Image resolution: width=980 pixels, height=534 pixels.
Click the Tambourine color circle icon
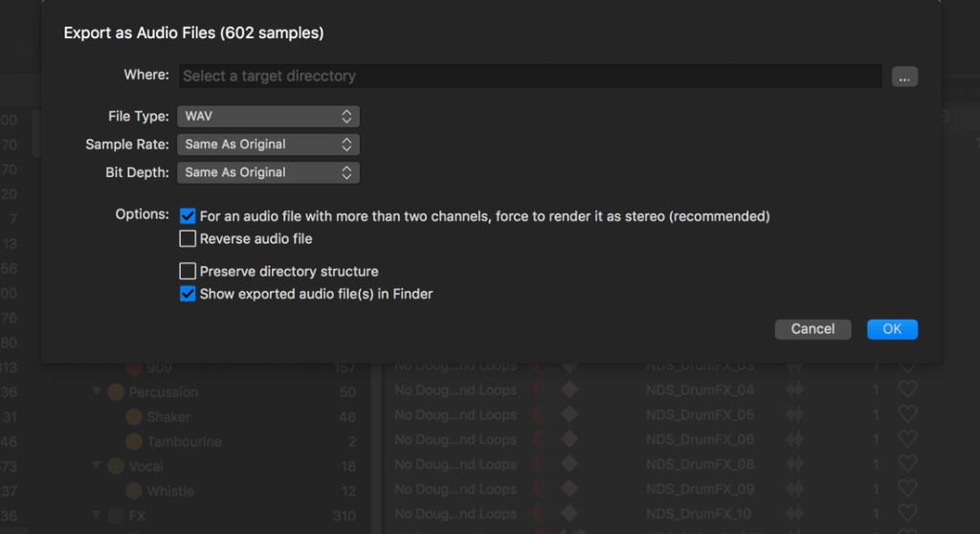click(134, 441)
